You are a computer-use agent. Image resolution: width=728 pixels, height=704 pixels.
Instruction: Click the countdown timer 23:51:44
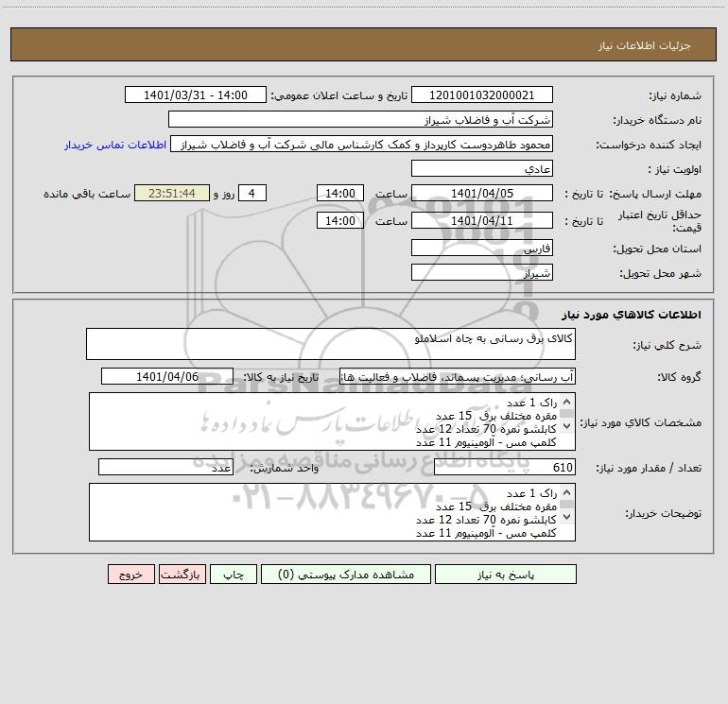[172, 193]
